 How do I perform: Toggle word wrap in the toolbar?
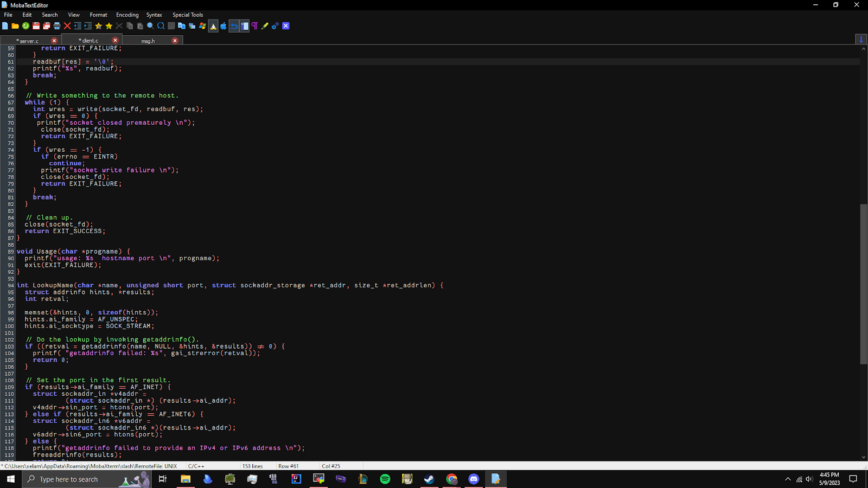244,25
